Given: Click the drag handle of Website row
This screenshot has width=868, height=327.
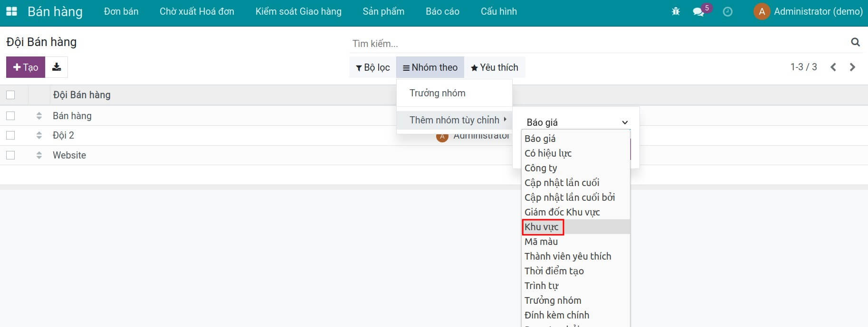Looking at the screenshot, I should coord(39,155).
